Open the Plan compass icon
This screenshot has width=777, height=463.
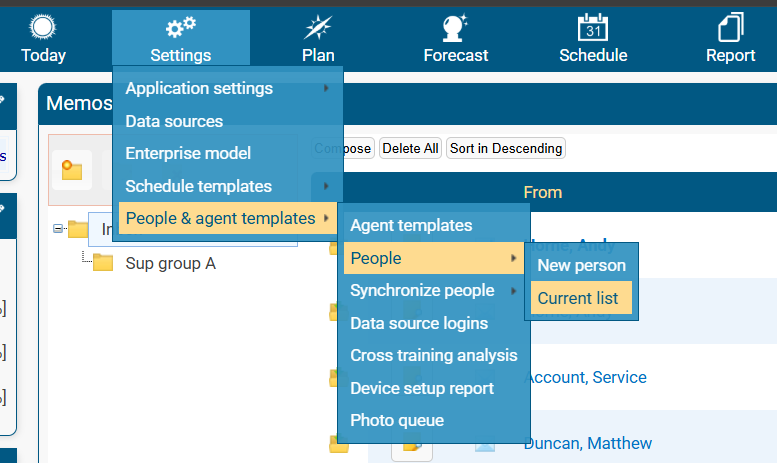coord(318,27)
